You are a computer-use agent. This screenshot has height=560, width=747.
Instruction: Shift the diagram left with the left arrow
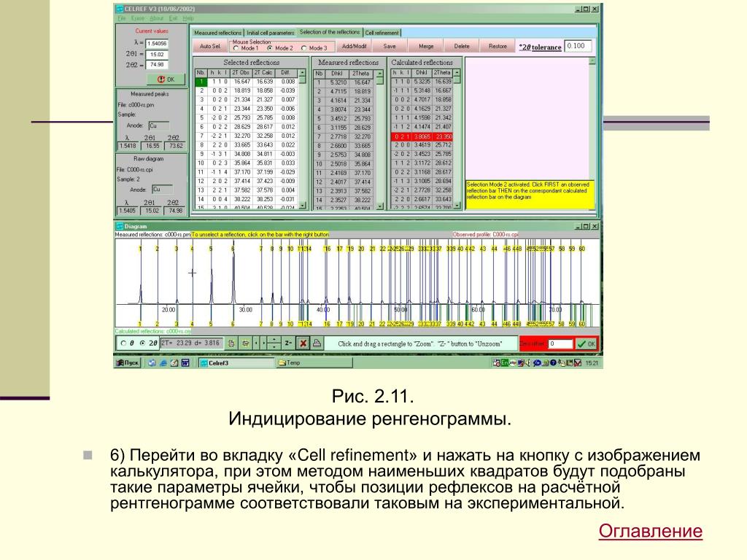tap(256, 343)
